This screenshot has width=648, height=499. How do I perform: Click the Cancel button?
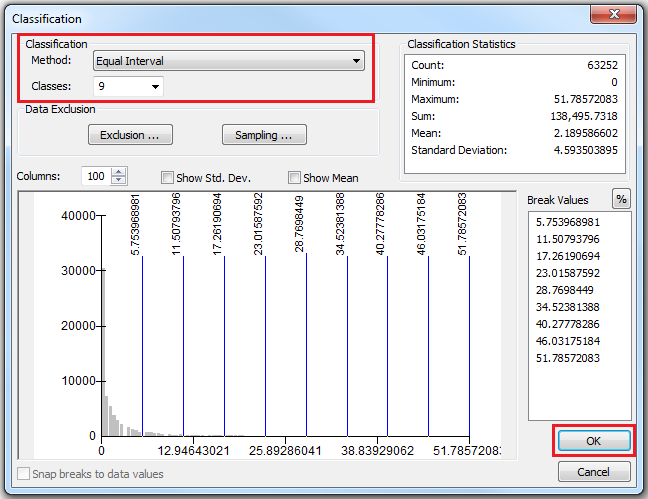tap(593, 472)
